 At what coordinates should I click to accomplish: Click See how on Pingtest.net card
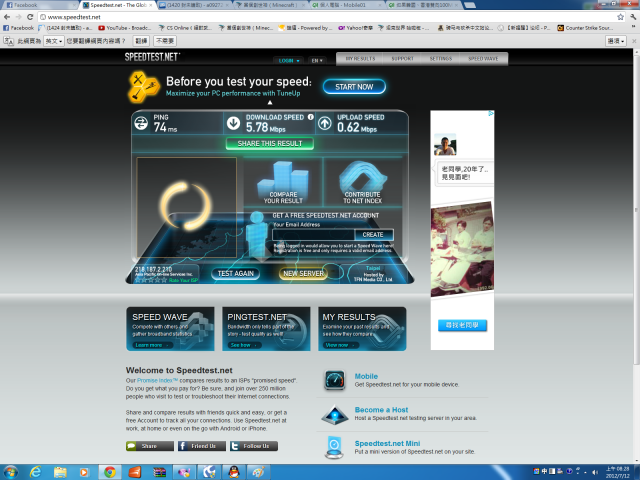coord(244,345)
